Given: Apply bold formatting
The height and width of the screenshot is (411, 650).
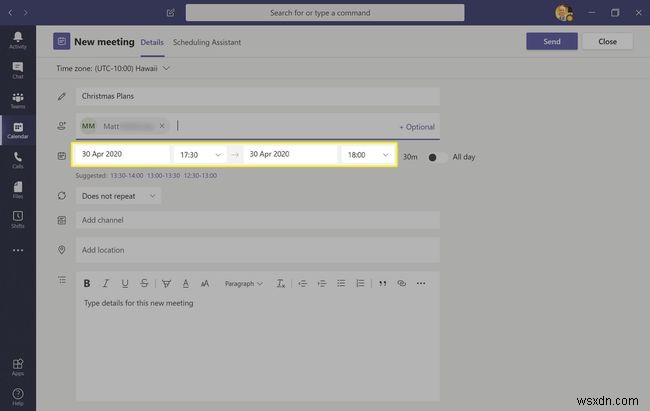Looking at the screenshot, I should [87, 283].
